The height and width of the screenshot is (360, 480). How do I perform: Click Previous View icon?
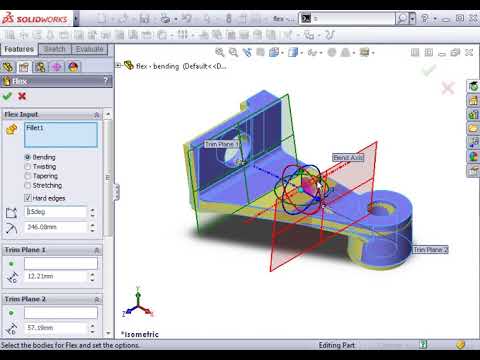247,52
